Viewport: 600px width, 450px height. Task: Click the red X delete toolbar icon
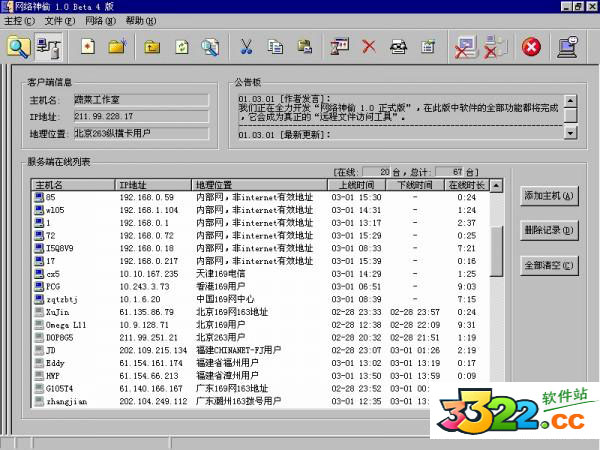(x=369, y=46)
